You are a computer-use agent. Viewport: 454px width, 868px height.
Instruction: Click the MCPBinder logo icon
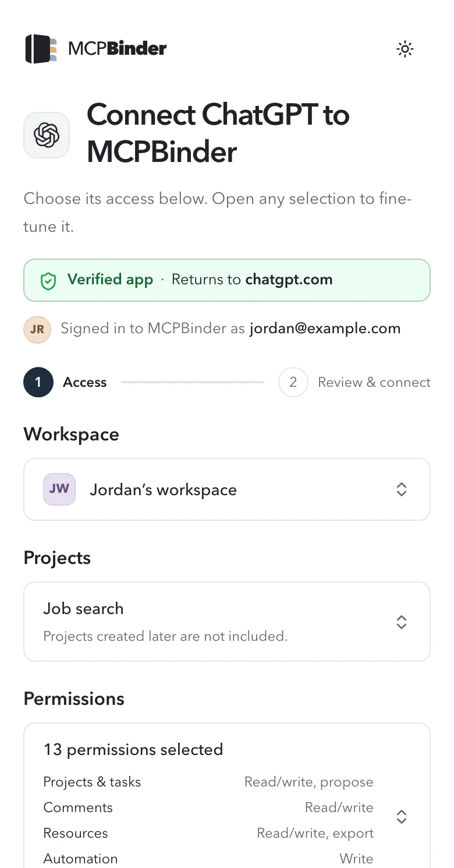(41, 49)
